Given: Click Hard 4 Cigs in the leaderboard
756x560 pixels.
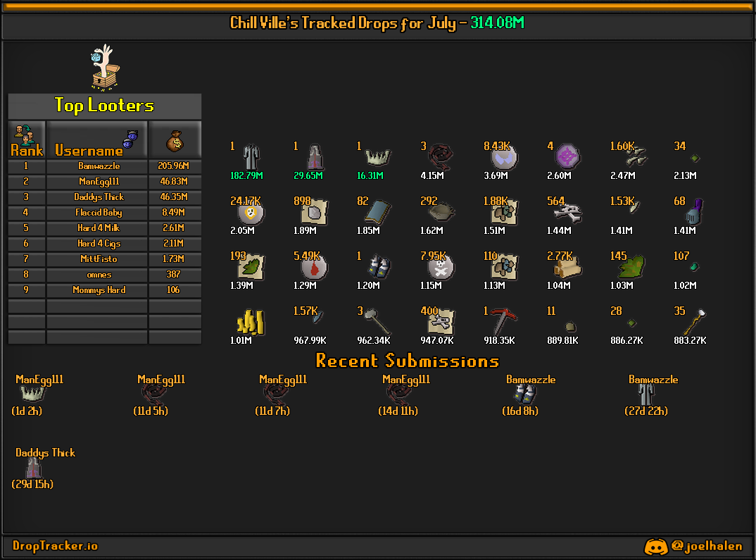Looking at the screenshot, I should pyautogui.click(x=99, y=243).
